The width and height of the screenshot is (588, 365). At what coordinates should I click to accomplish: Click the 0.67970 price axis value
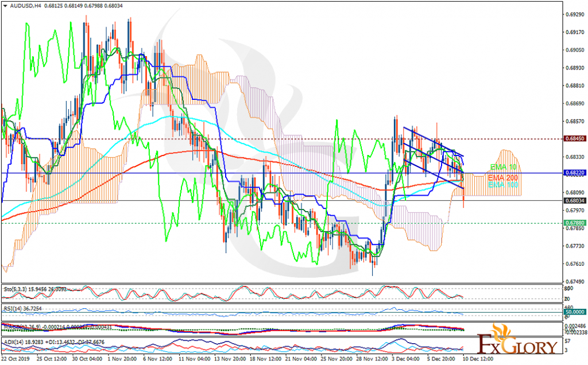575,210
